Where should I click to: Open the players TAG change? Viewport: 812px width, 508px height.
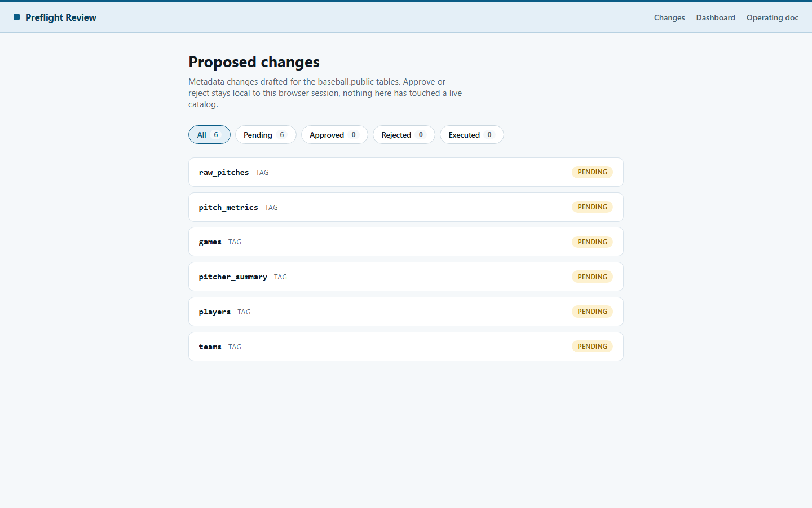pyautogui.click(x=406, y=312)
